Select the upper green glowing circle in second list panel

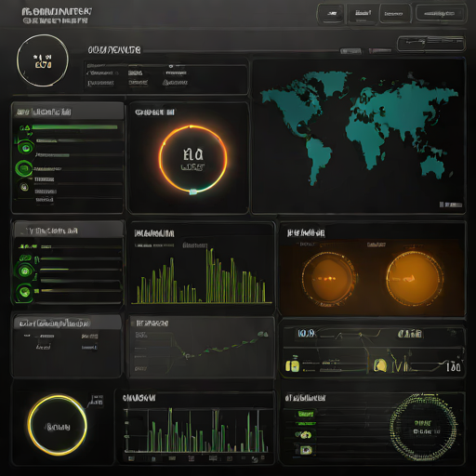coord(25,271)
